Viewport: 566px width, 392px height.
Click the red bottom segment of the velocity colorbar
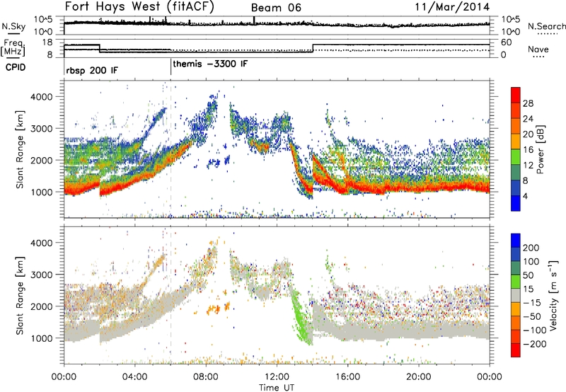pyautogui.click(x=516, y=350)
